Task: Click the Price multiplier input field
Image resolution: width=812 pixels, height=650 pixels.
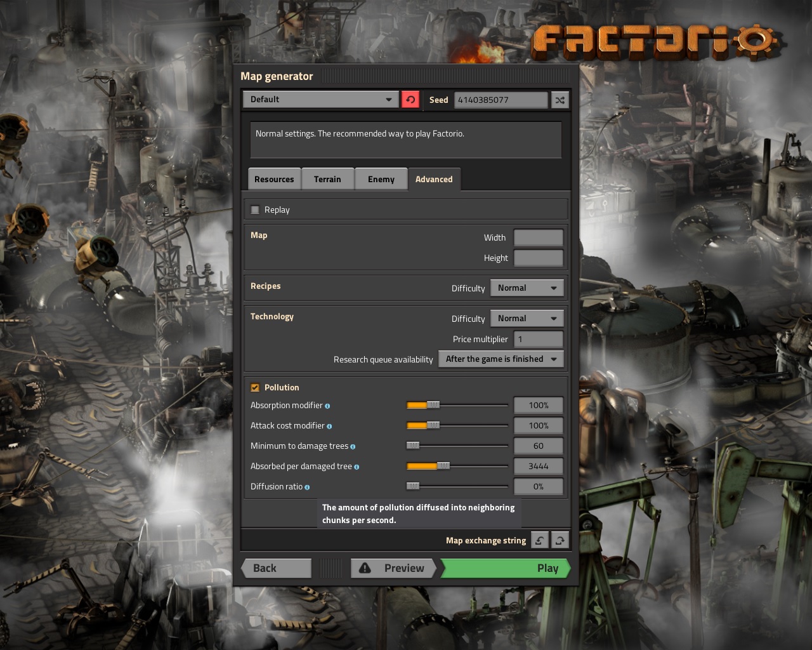Action: coord(539,339)
